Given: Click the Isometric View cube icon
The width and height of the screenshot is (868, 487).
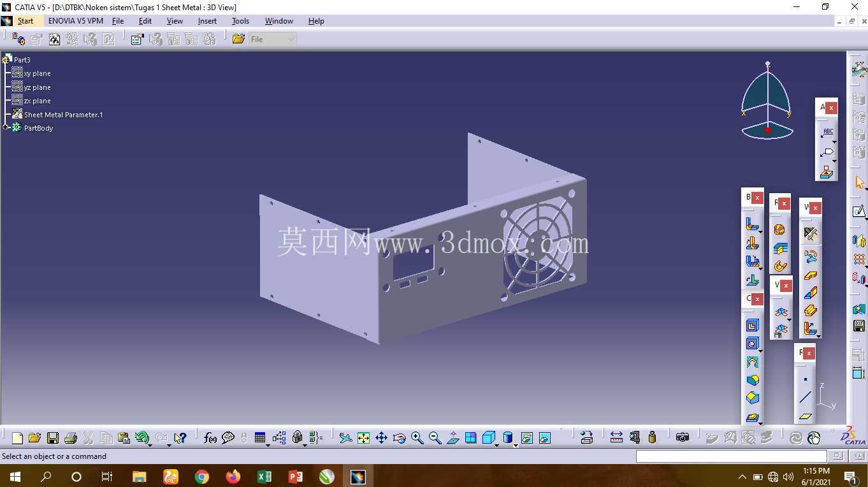Looking at the screenshot, I should (489, 438).
